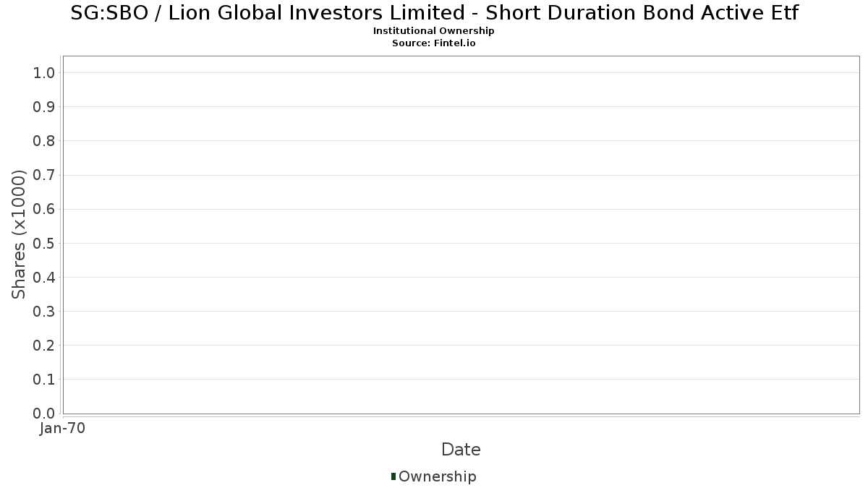
Task: Click the SG:SBO Lion Global Investors chart title
Action: click(434, 13)
